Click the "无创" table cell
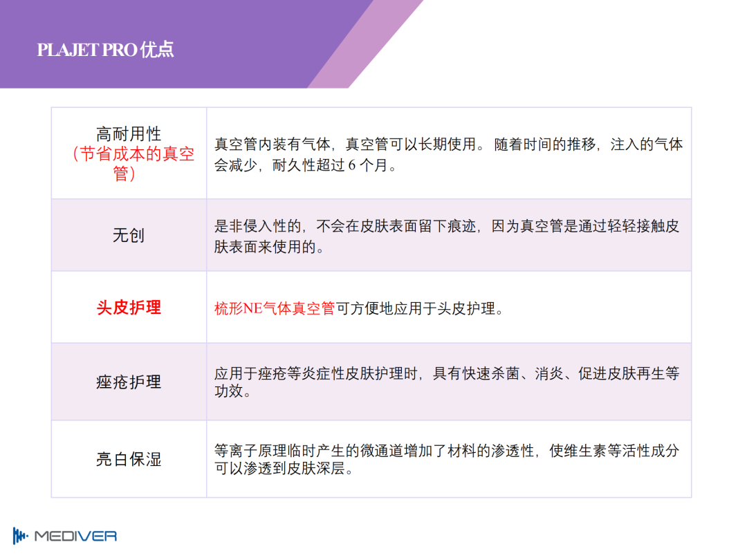 (129, 235)
